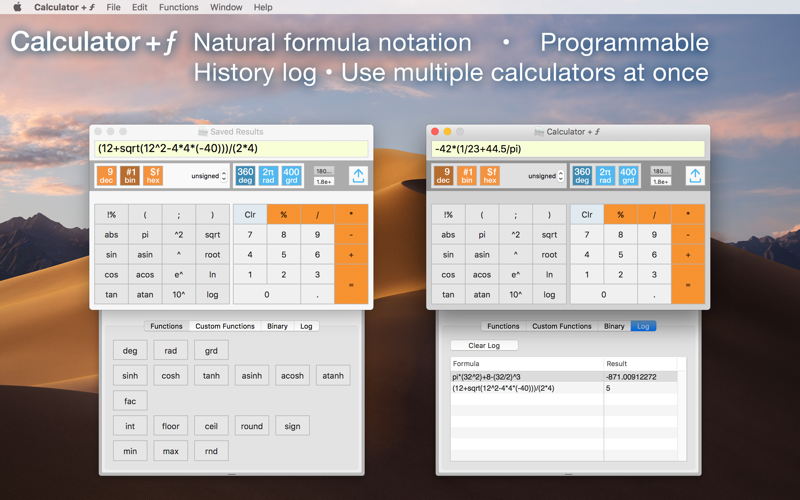The width and height of the screenshot is (800, 500).
Task: Open unsigned dropdown in Calculator + f window
Action: 545,176
